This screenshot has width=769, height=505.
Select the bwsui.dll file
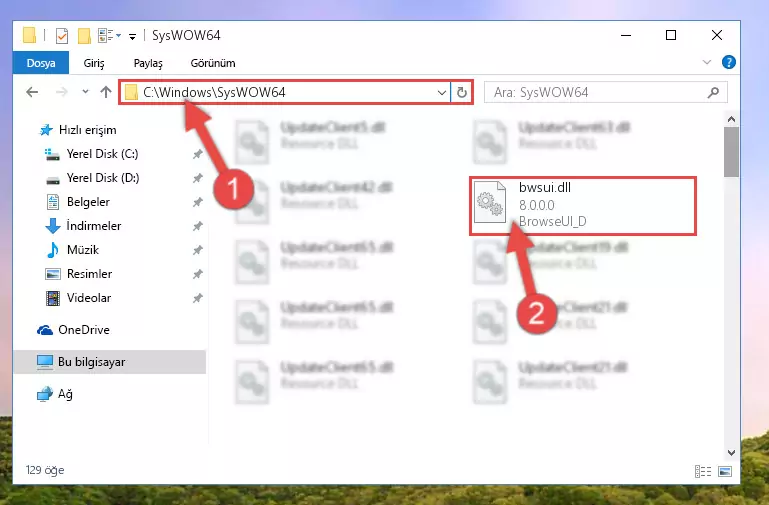point(583,205)
